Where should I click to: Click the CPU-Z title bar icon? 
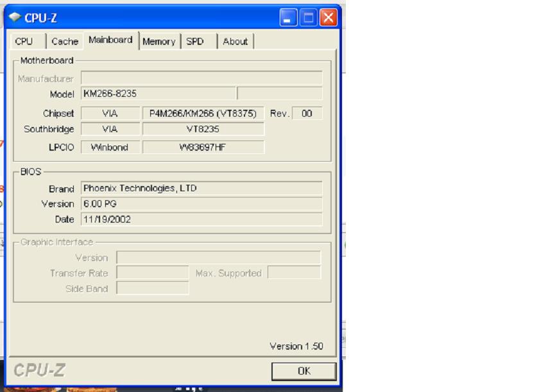(x=15, y=17)
